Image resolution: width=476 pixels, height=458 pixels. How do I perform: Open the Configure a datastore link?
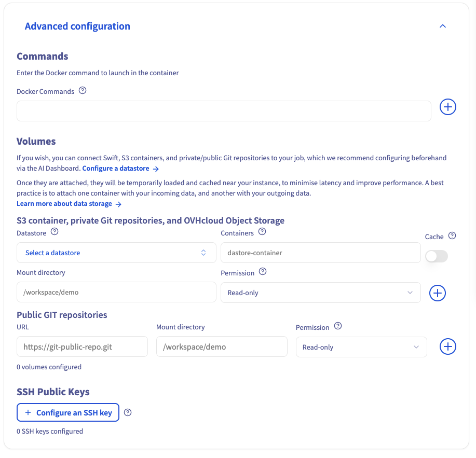pyautogui.click(x=120, y=169)
